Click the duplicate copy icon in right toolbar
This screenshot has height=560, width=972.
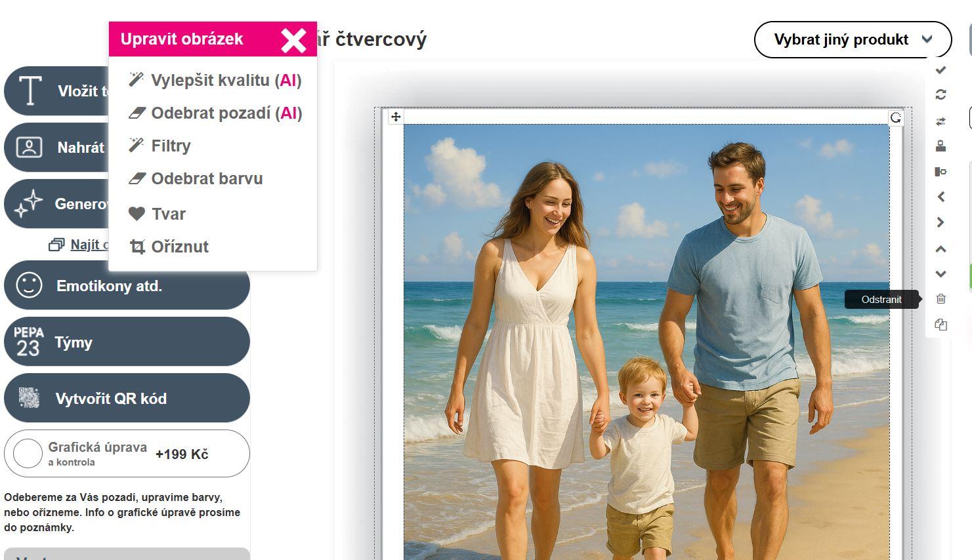coord(940,325)
